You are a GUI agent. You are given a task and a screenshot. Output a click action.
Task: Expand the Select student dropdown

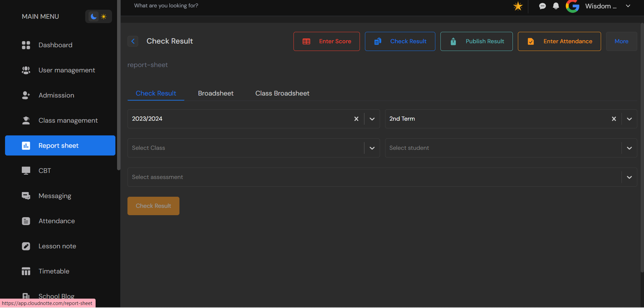pyautogui.click(x=629, y=148)
